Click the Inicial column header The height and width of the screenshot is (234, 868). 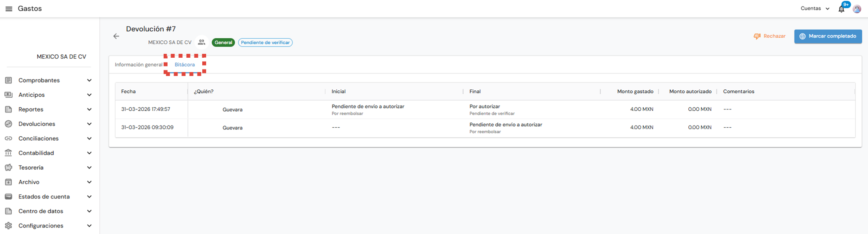(x=339, y=92)
